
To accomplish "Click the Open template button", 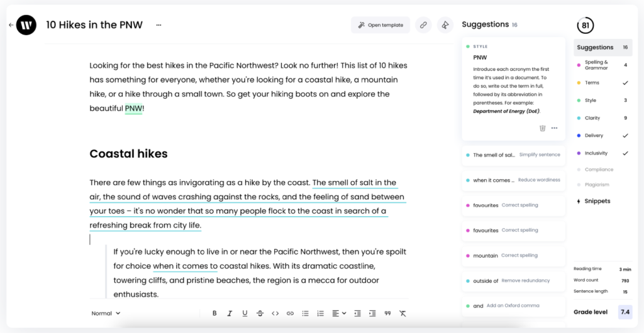I will (380, 25).
